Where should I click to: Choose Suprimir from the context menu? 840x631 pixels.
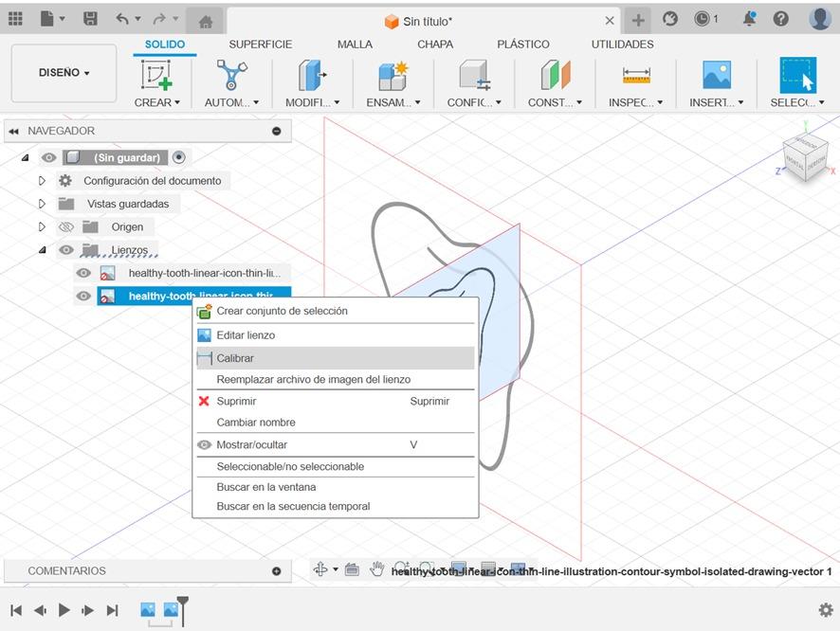tap(336, 401)
